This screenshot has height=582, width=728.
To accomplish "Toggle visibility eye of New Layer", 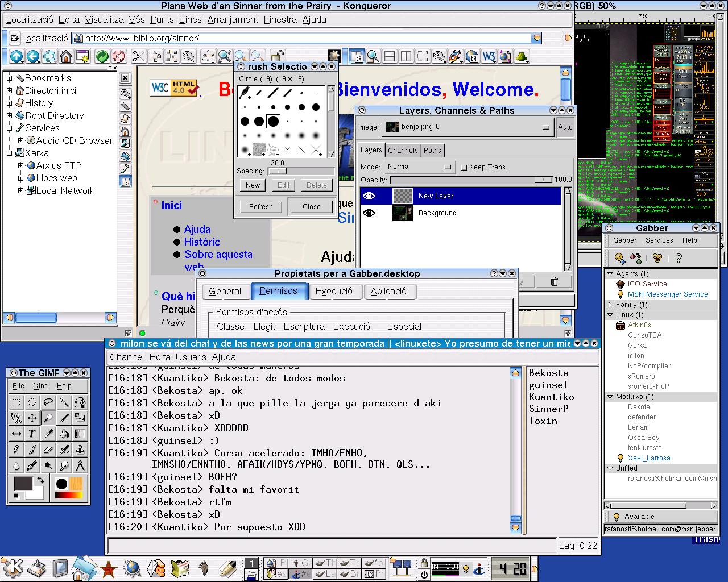I will (369, 196).
